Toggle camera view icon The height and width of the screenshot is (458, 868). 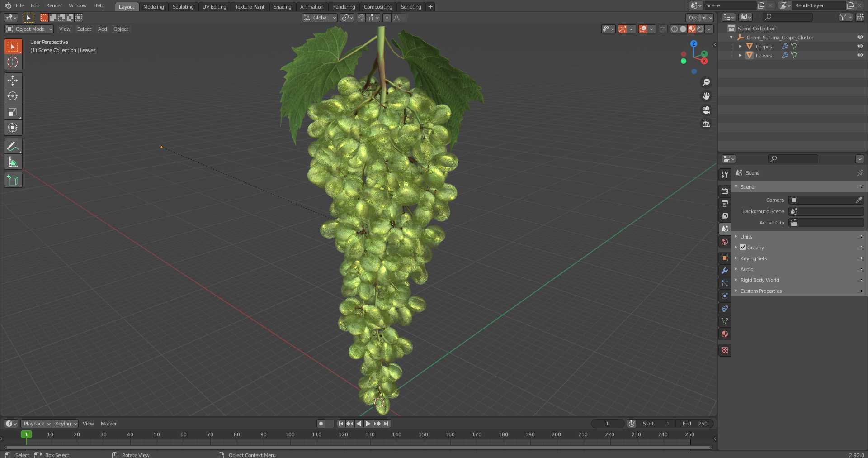(x=706, y=110)
